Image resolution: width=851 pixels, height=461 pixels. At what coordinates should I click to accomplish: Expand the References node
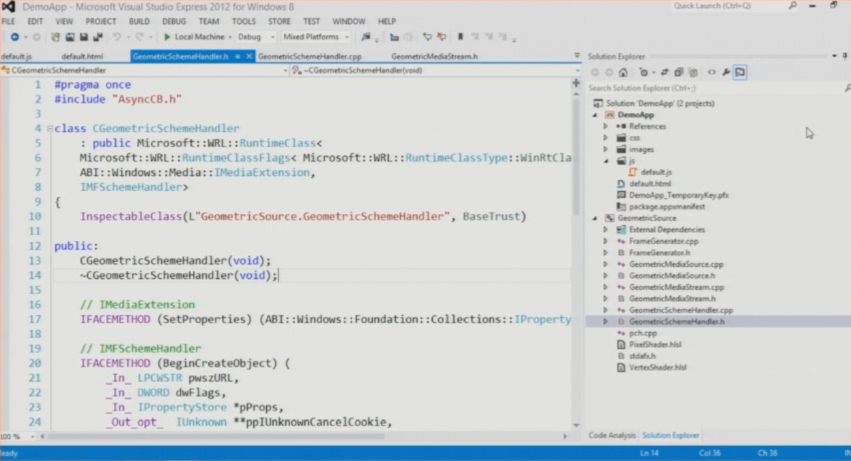coord(606,127)
